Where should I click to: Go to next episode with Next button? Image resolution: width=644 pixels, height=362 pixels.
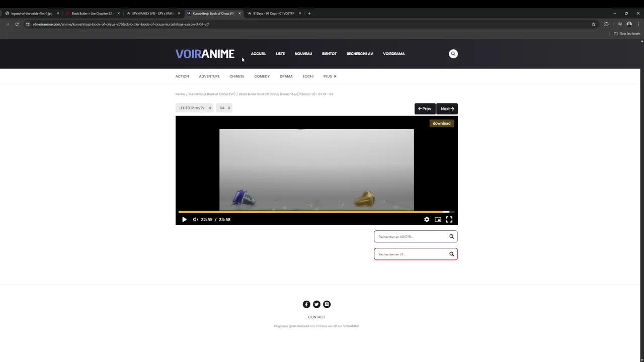447,109
